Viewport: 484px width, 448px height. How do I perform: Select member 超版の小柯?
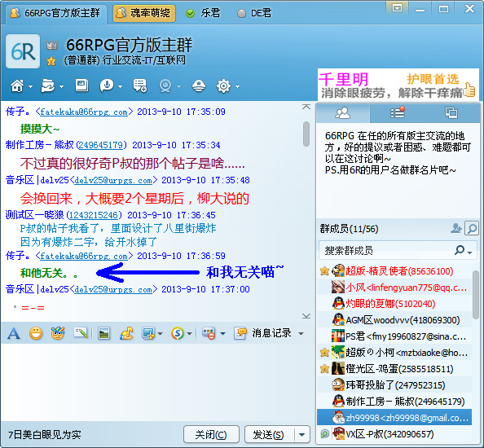tap(394, 353)
